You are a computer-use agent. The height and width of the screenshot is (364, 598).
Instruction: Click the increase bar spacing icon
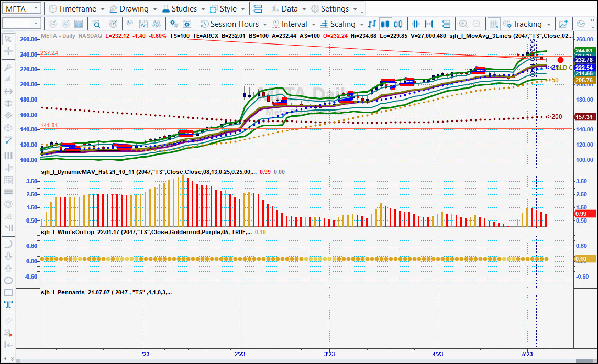[429, 24]
